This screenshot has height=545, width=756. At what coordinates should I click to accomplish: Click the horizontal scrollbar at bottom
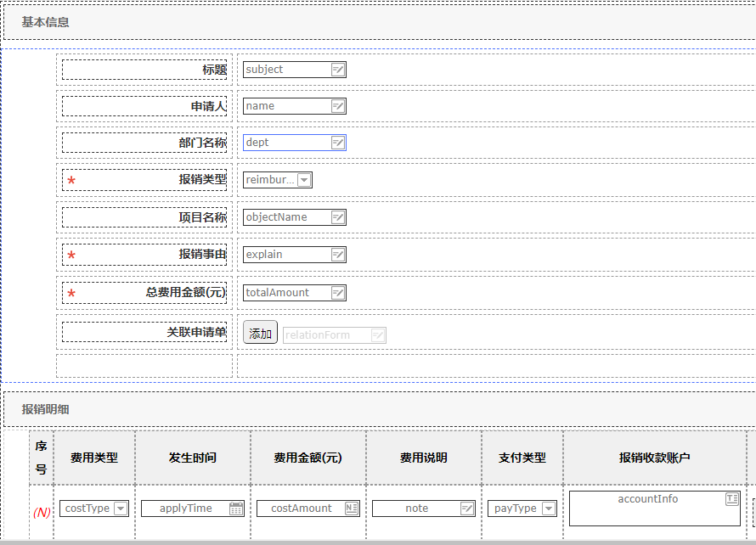point(378,542)
